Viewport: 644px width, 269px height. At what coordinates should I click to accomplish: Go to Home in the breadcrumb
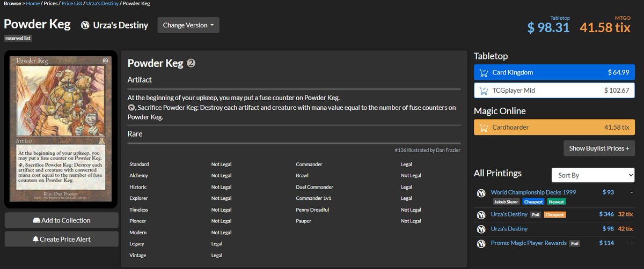click(x=33, y=3)
